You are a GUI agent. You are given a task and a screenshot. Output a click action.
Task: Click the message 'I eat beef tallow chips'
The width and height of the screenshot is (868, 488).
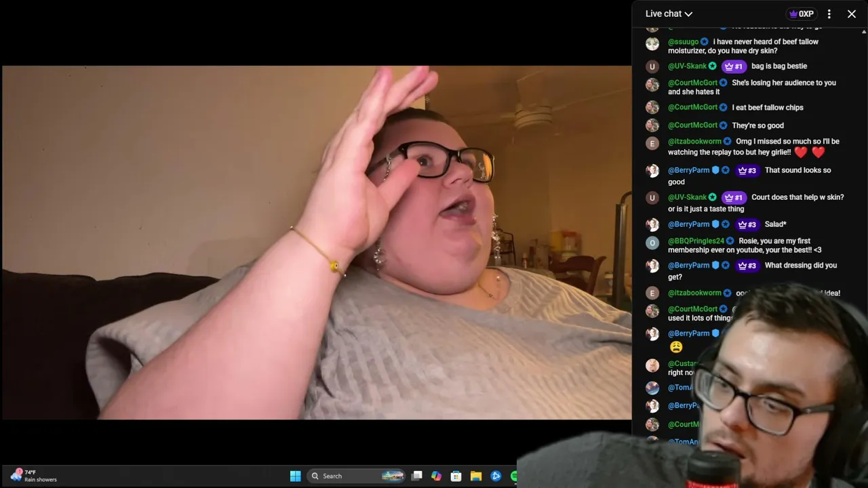pos(768,107)
